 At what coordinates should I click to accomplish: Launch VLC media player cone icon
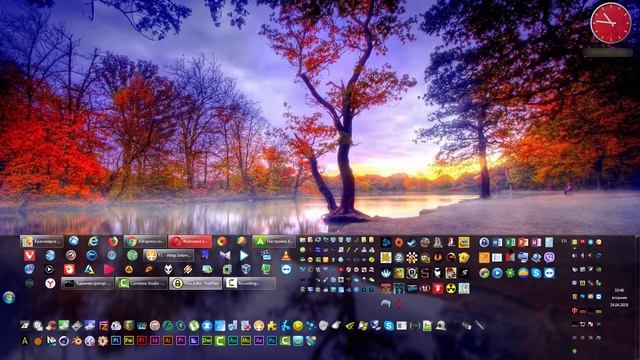(286, 256)
